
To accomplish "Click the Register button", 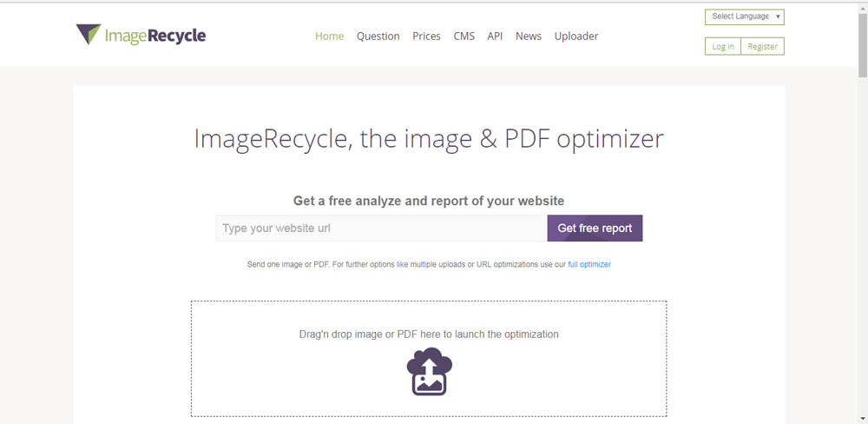I will (762, 47).
